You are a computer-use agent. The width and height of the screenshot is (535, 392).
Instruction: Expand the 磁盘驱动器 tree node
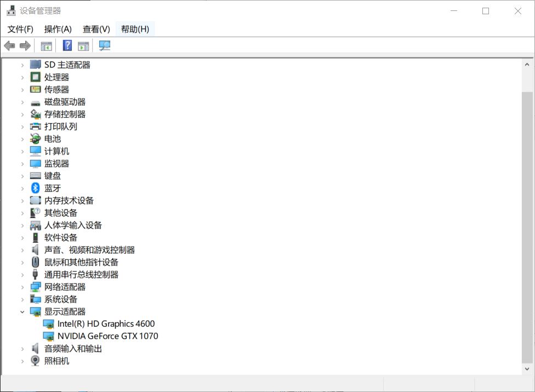(x=22, y=102)
